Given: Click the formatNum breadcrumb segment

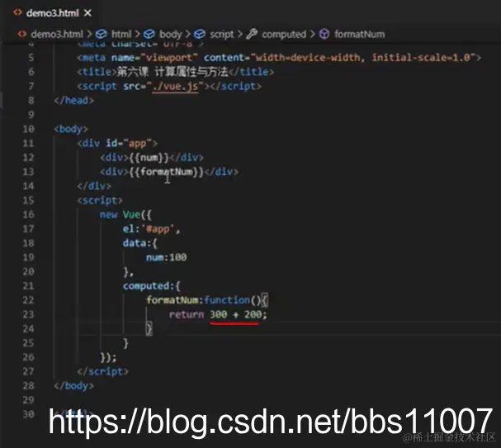Looking at the screenshot, I should pyautogui.click(x=360, y=34).
